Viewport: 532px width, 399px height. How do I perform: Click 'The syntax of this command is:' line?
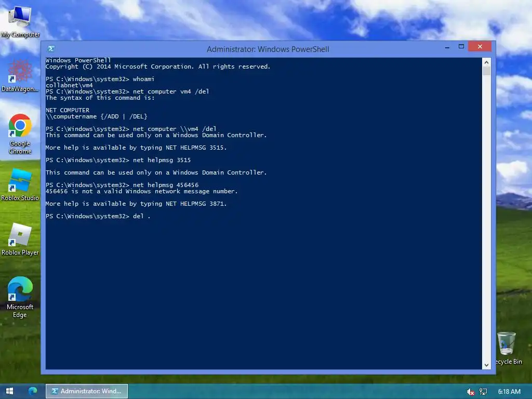click(x=100, y=98)
